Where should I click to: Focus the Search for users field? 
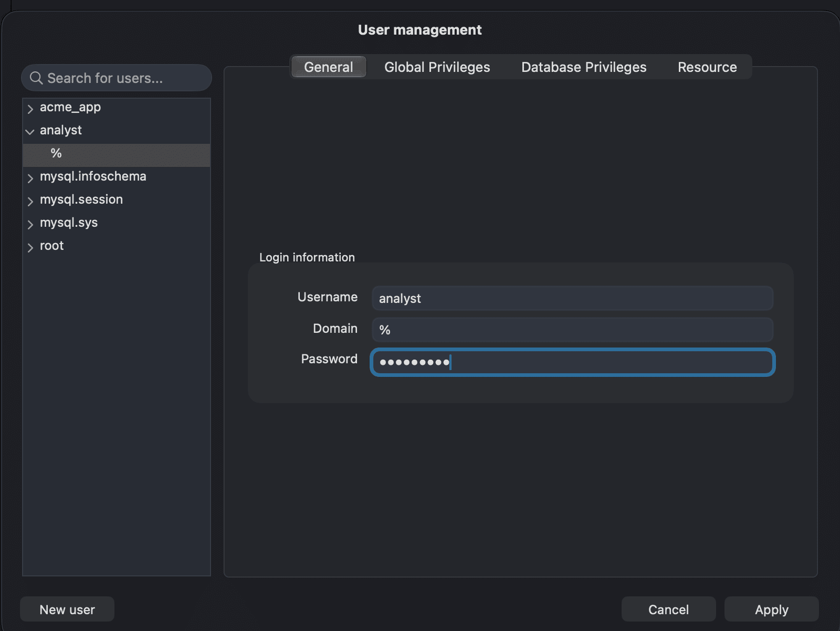tap(117, 78)
